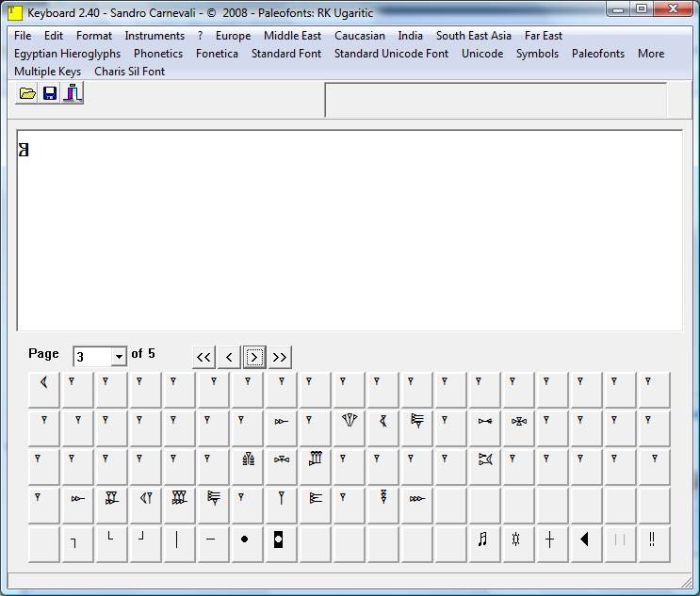The height and width of the screenshot is (596, 700).
Task: Open the Symbols menu
Action: point(538,54)
